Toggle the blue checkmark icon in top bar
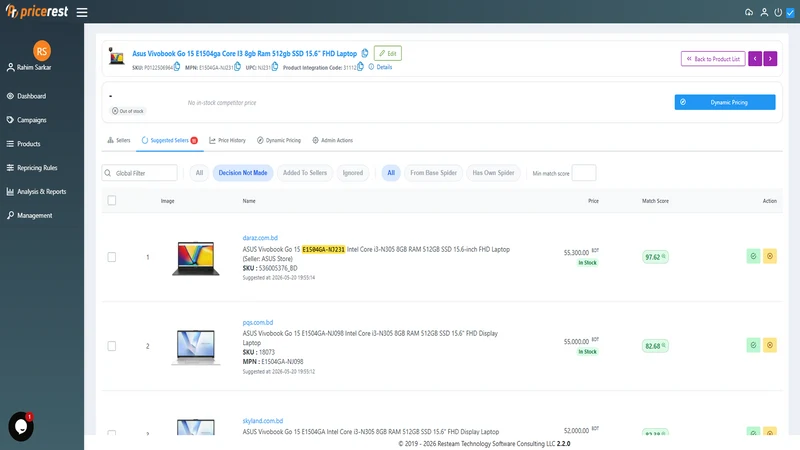Image resolution: width=800 pixels, height=450 pixels. click(790, 12)
